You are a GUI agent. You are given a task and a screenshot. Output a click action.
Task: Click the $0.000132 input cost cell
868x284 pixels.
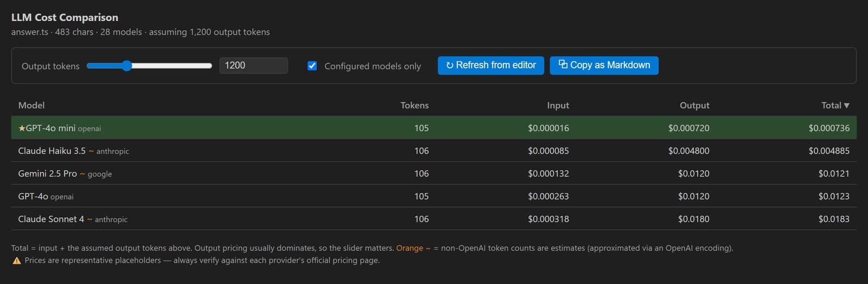(x=548, y=173)
